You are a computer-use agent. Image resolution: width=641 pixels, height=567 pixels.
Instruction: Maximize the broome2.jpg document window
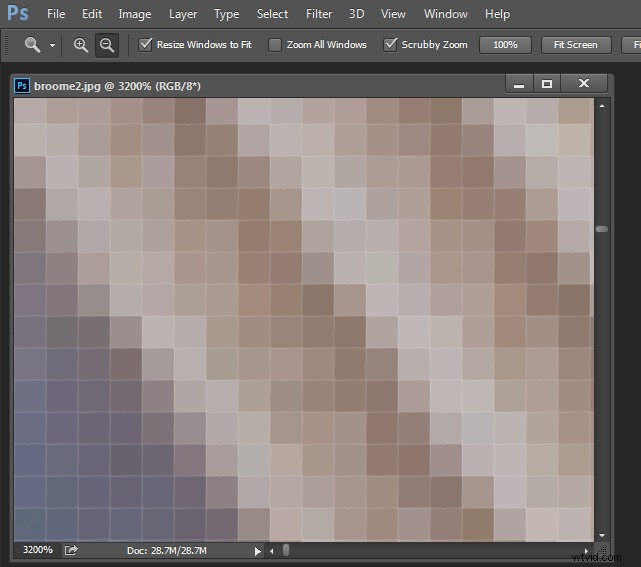tap(547, 84)
